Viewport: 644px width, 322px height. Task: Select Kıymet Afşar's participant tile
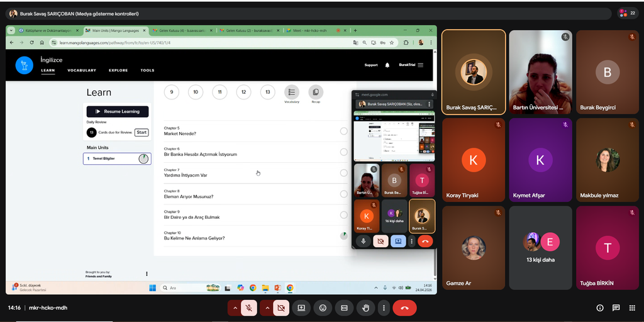(540, 159)
